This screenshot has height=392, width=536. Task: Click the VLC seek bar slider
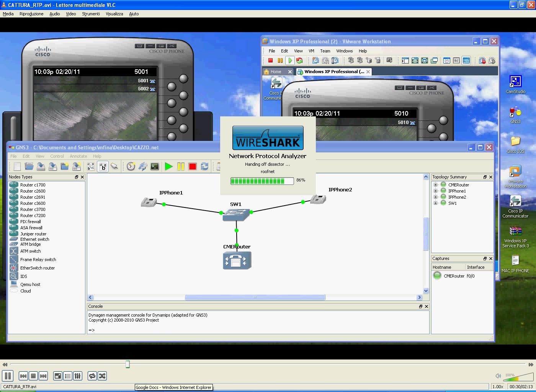coord(127,364)
